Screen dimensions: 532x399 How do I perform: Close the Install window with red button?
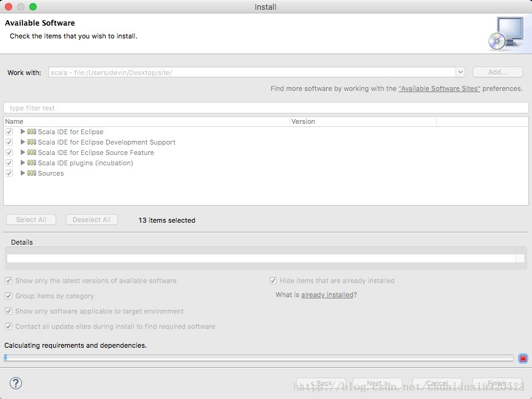click(9, 7)
